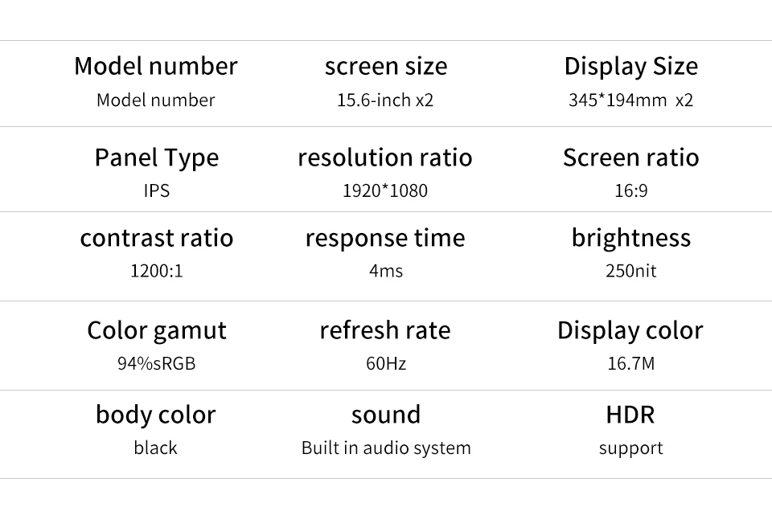Click the "60Hz" refresh rate value

tap(385, 364)
